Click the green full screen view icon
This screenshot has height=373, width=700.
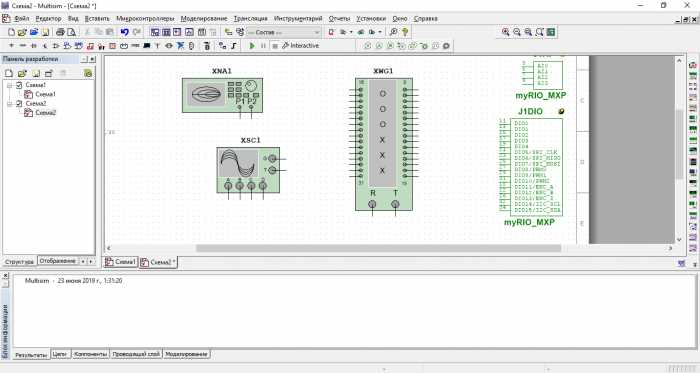click(x=551, y=32)
